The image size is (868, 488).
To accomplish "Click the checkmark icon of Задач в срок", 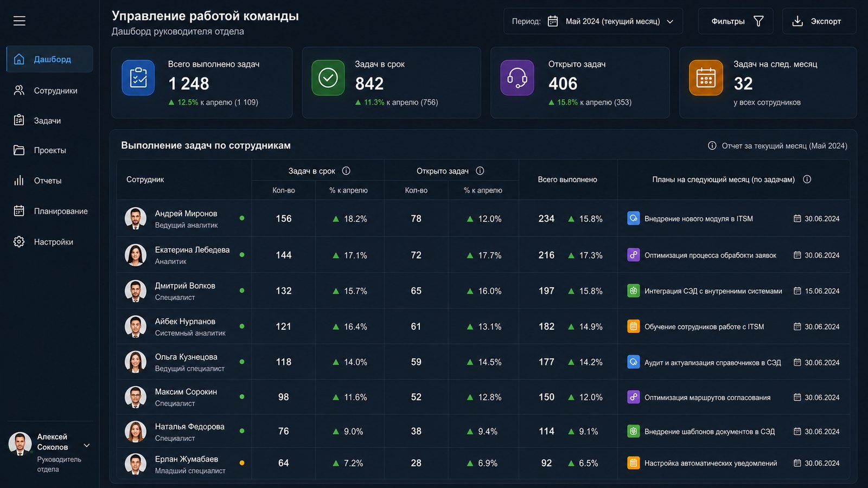I will pos(328,78).
